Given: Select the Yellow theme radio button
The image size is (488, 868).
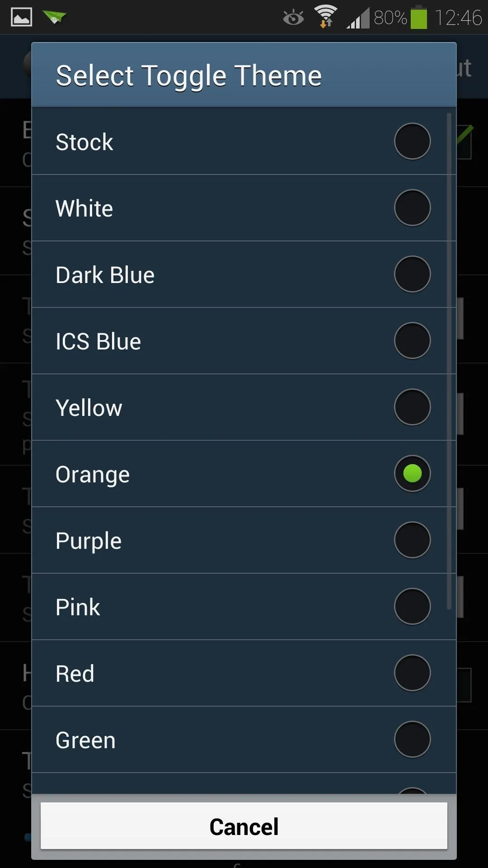Looking at the screenshot, I should [x=412, y=407].
